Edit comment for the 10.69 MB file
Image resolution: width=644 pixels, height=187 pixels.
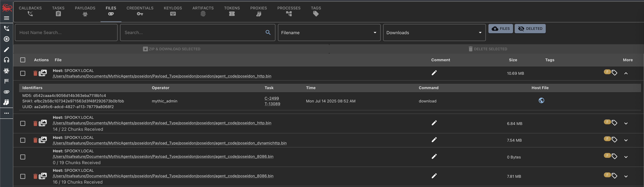click(434, 73)
